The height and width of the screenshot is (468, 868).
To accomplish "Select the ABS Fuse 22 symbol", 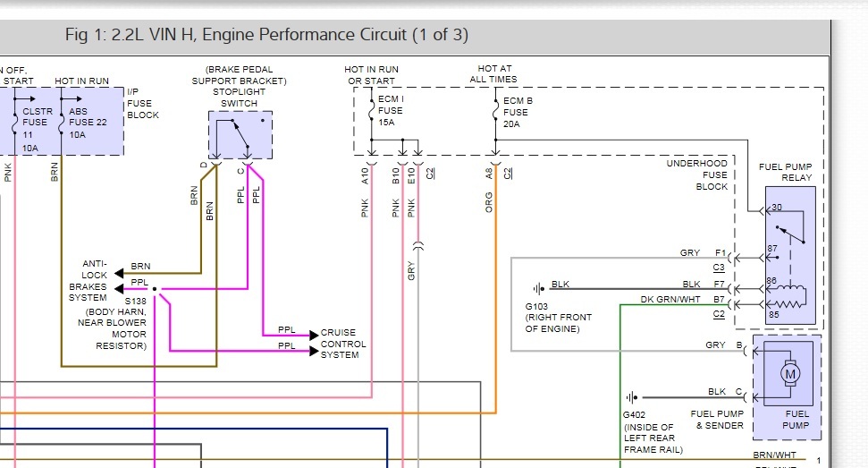I will pyautogui.click(x=61, y=118).
